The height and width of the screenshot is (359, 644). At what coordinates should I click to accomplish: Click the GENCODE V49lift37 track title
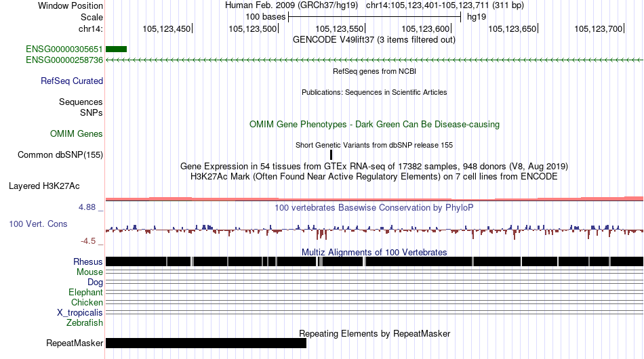[x=374, y=40]
